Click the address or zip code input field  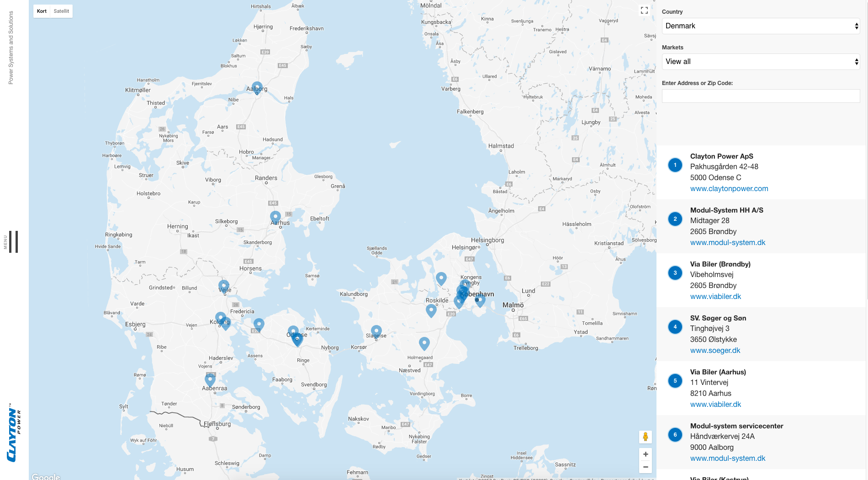pos(761,96)
